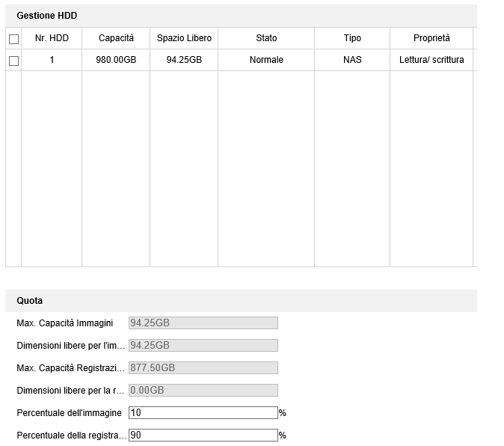Click the Tipo column header

click(x=352, y=38)
